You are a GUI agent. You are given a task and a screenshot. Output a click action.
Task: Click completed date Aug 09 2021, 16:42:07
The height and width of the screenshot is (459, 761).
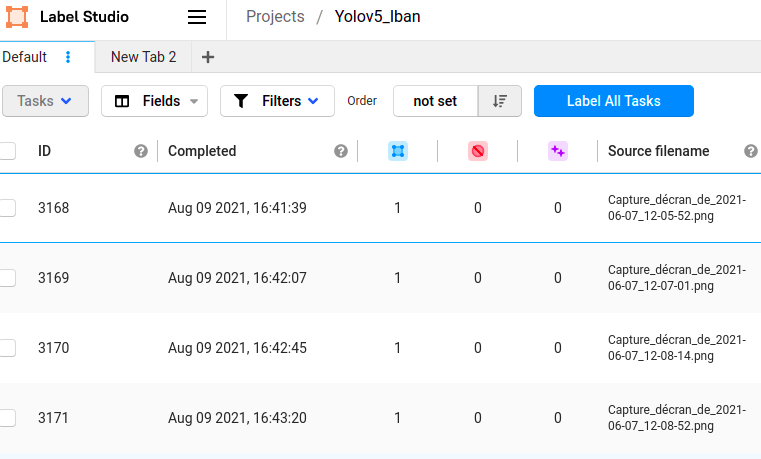pos(237,278)
